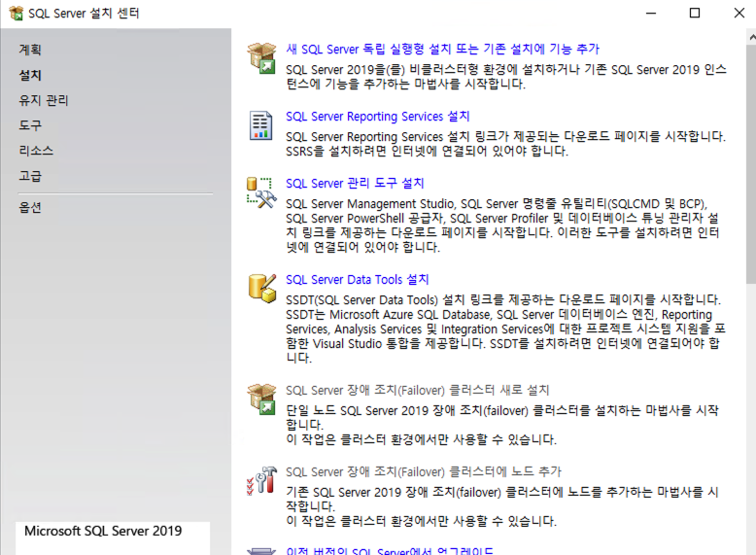Click the Microsoft SQL Server 2019 label

103,531
